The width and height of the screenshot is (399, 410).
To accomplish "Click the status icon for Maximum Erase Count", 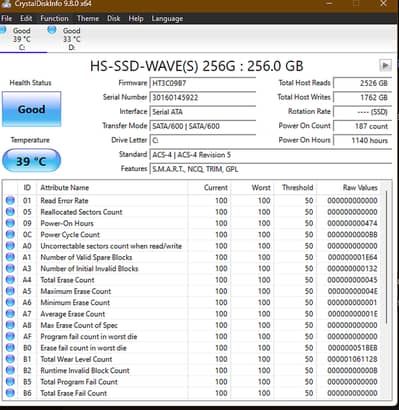I will coord(10,291).
